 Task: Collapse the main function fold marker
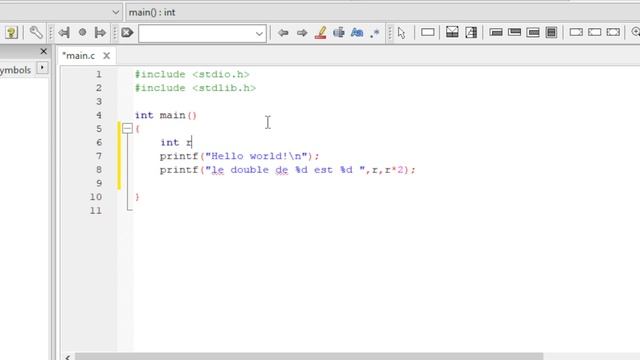coord(127,129)
